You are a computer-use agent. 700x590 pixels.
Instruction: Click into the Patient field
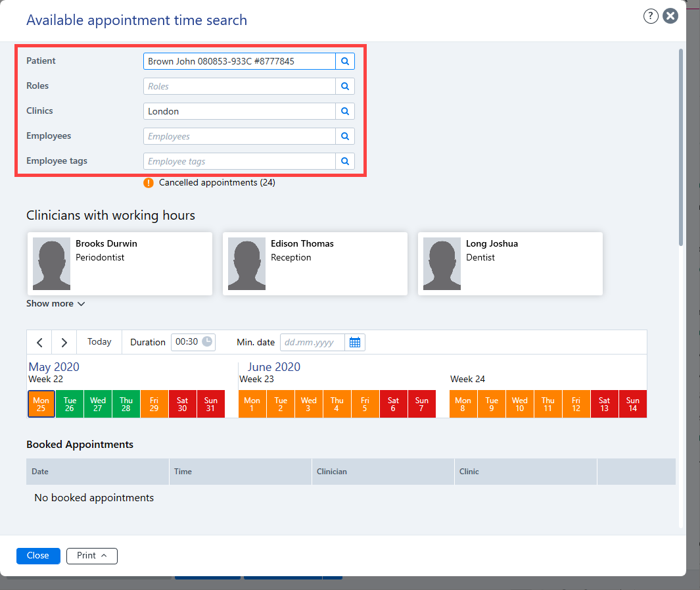(x=239, y=61)
